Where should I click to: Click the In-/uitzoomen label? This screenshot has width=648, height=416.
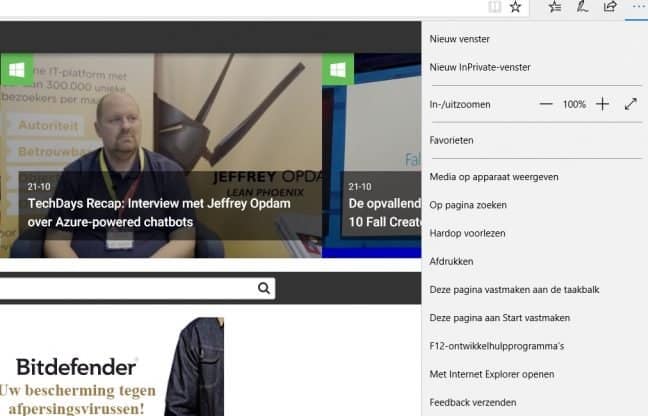pyautogui.click(x=460, y=105)
